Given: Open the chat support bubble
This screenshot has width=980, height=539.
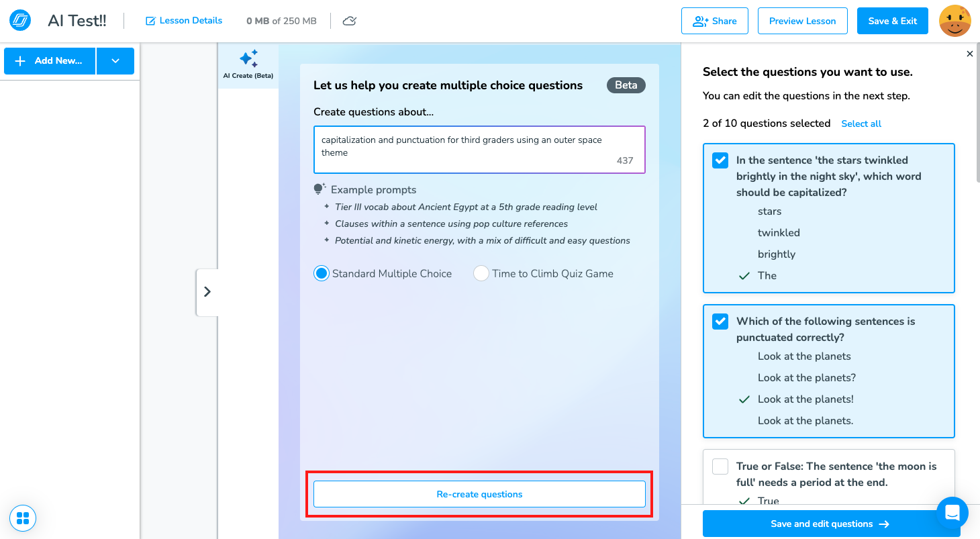Looking at the screenshot, I should 952,513.
